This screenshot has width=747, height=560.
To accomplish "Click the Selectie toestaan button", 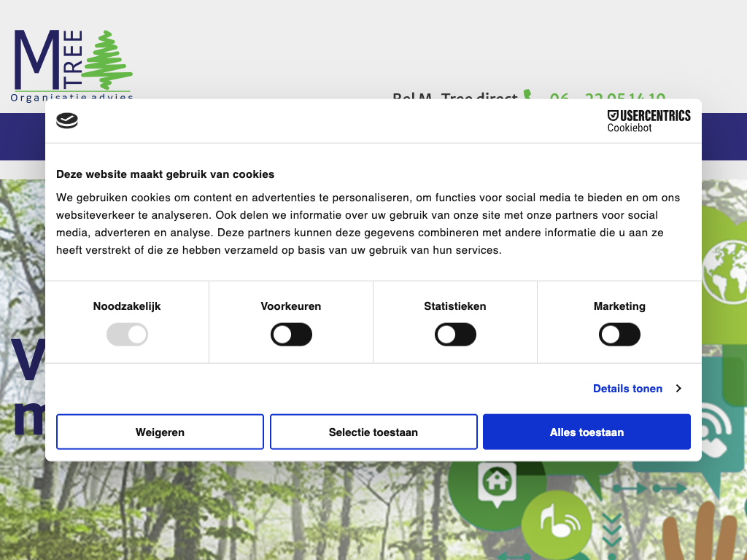I will [373, 432].
